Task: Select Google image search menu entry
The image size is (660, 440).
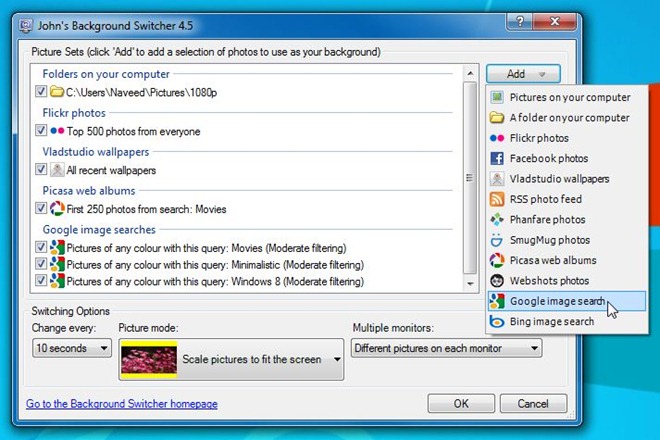Action: [x=567, y=301]
